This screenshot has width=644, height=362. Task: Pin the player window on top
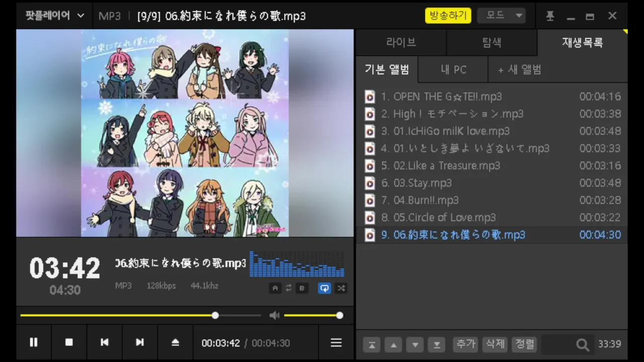[550, 16]
